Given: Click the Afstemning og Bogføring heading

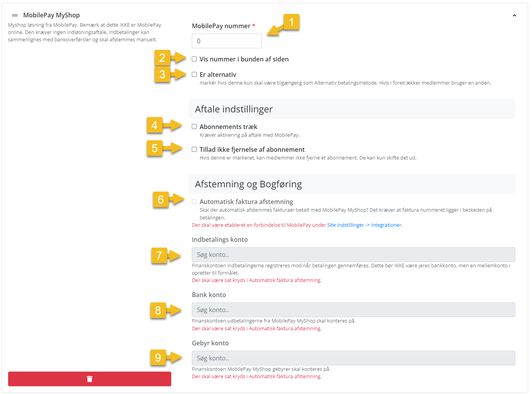Looking at the screenshot, I should (248, 184).
